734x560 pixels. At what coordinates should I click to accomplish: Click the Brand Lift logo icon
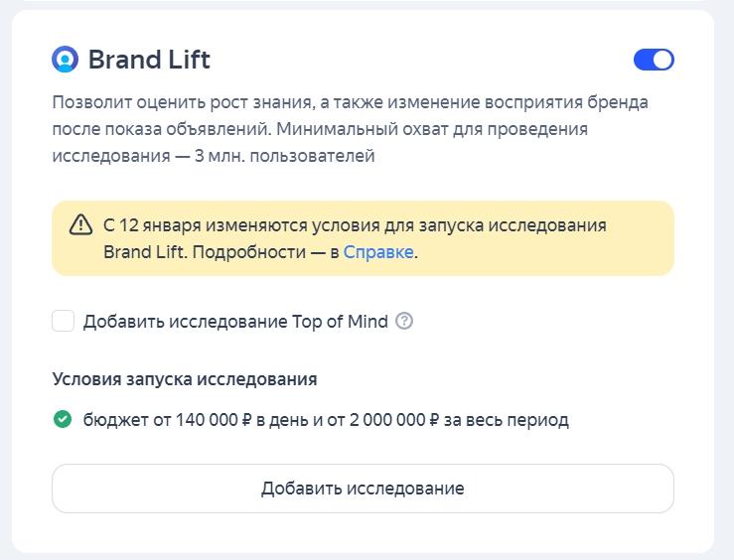point(65,60)
